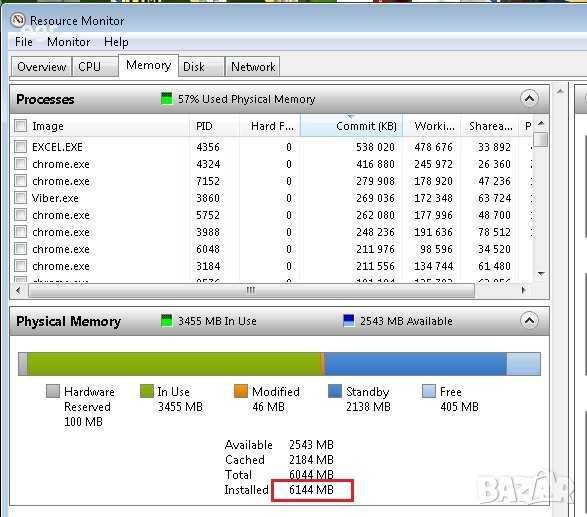Image resolution: width=587 pixels, height=517 pixels.
Task: Click the main pane scroll-up arrow
Action: pyautogui.click(x=560, y=91)
